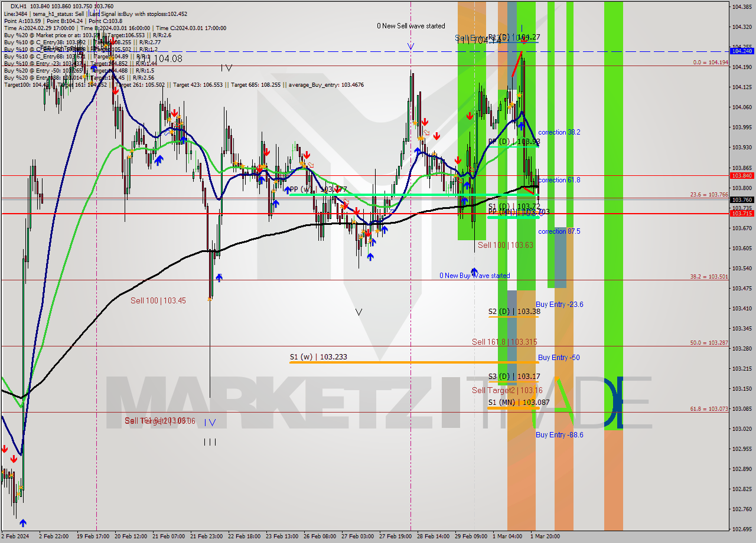Click the "PP (w) | 103.777" pivot label
Screen dimensions: 756x543
pos(318,189)
